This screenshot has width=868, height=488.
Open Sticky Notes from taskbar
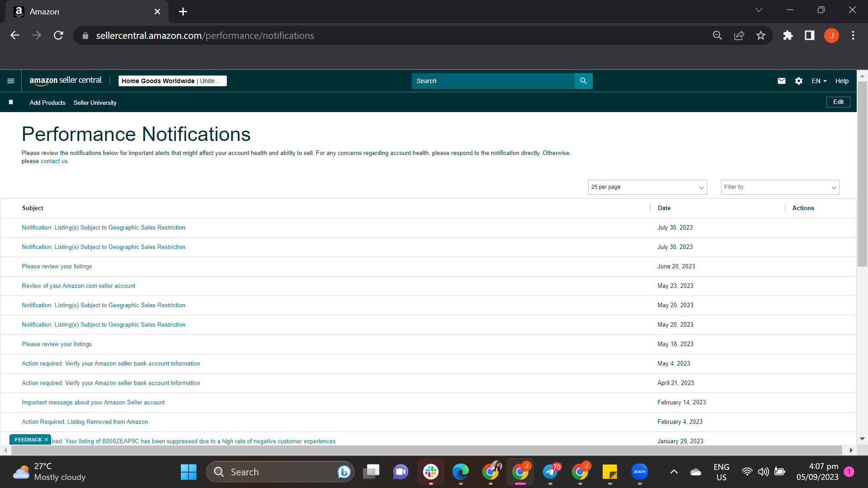pyautogui.click(x=610, y=472)
